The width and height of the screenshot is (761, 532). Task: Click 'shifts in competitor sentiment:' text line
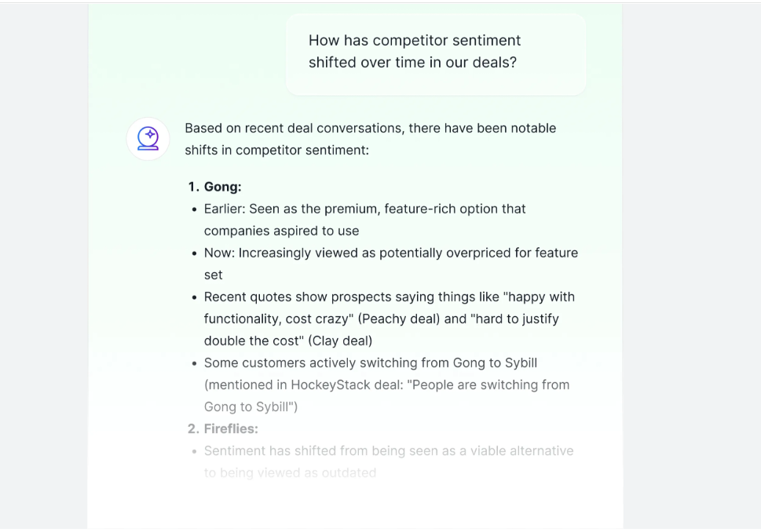tap(276, 151)
